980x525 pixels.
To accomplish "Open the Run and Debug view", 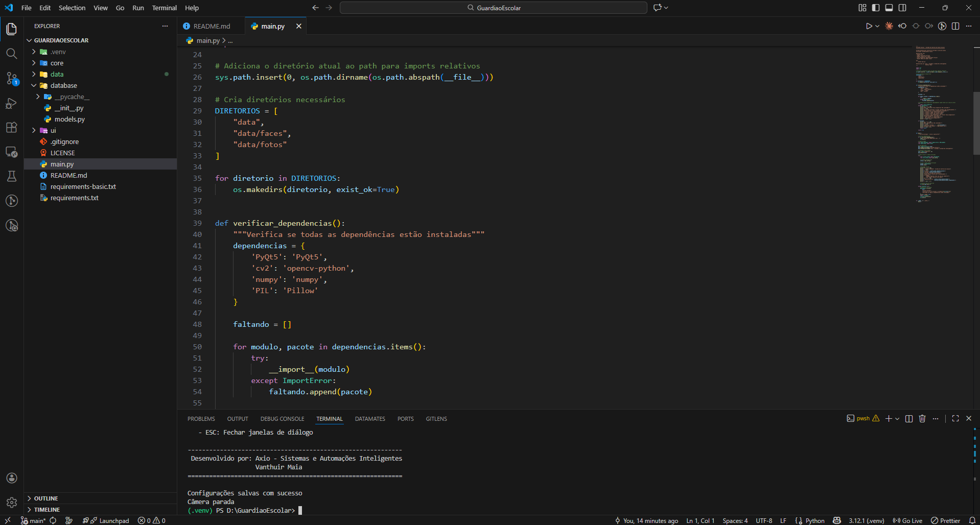I will point(11,103).
